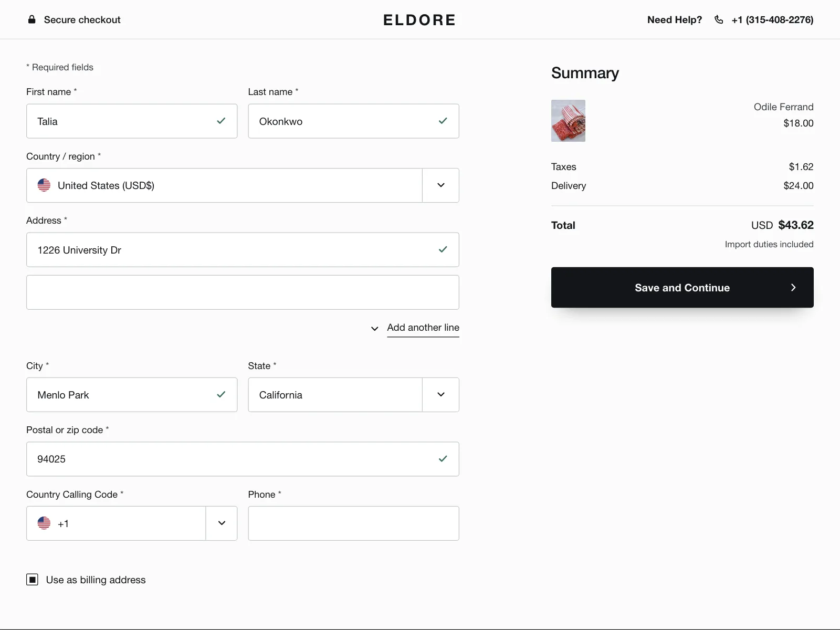This screenshot has width=840, height=630.
Task: Open the Country Calling Code dropdown arrow
Action: [222, 523]
